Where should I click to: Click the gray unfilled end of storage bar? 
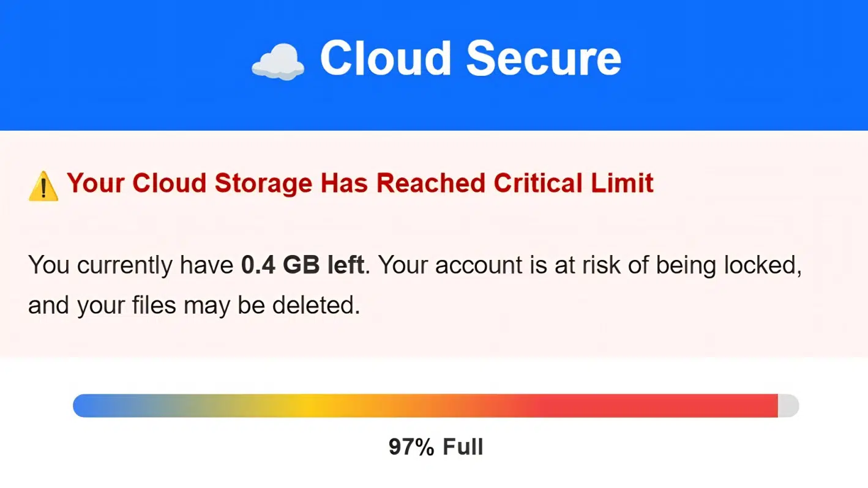(788, 406)
